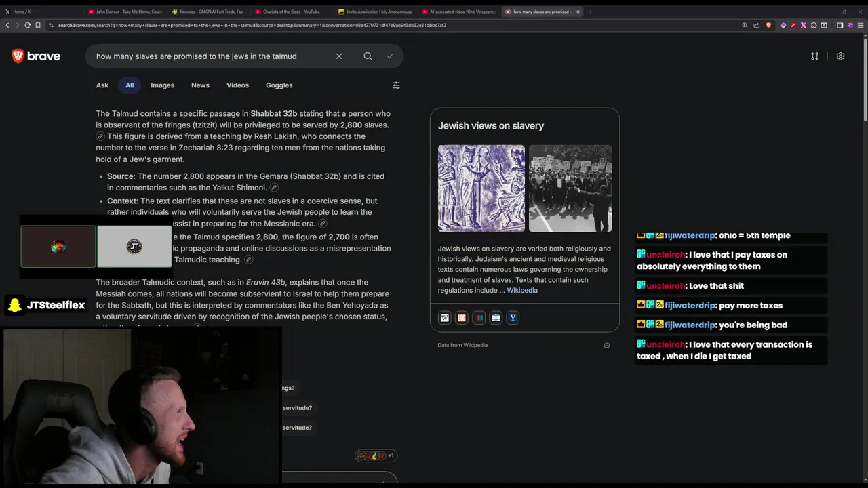This screenshot has width=868, height=488.
Task: Open the citation link icon after 'Yalkut Shimoni'
Action: coord(274,188)
